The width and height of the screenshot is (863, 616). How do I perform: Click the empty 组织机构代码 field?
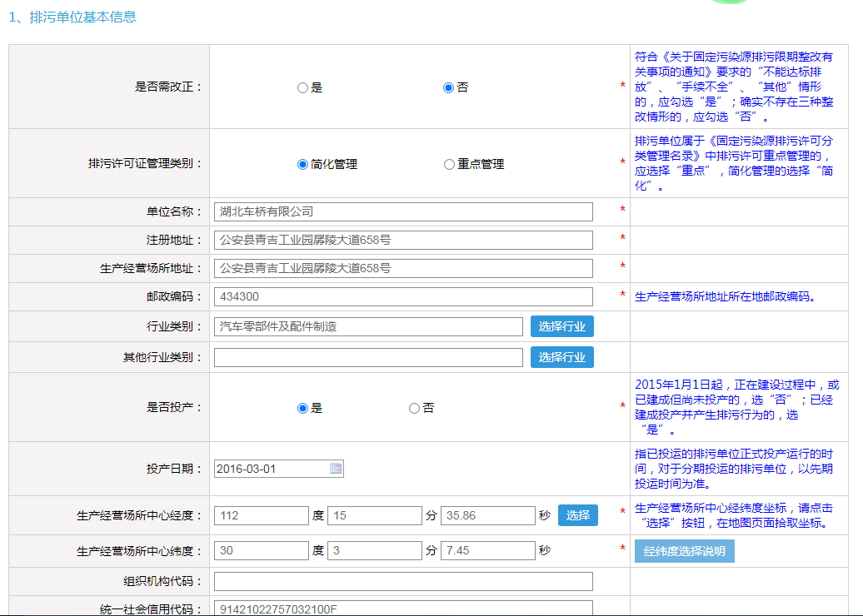click(x=403, y=581)
